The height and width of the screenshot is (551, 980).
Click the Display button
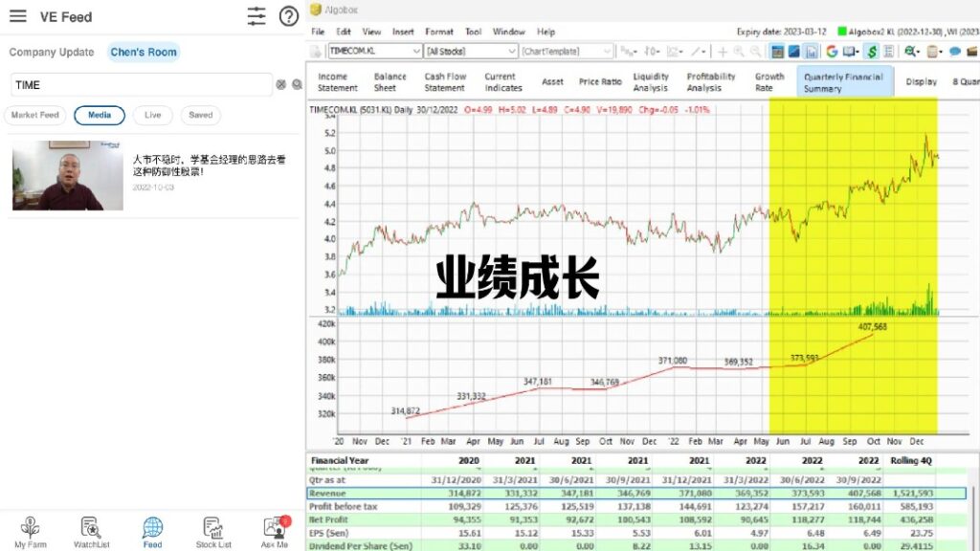tap(922, 82)
